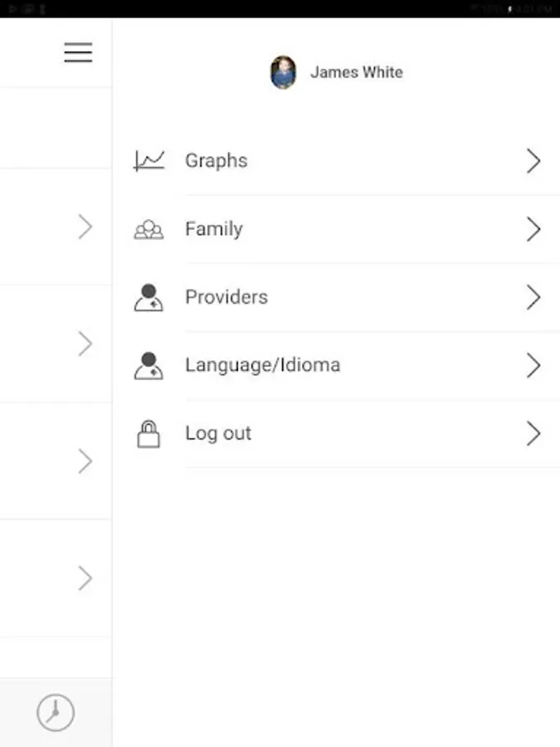Click the Log out row chevron
560x747 pixels.
533,433
